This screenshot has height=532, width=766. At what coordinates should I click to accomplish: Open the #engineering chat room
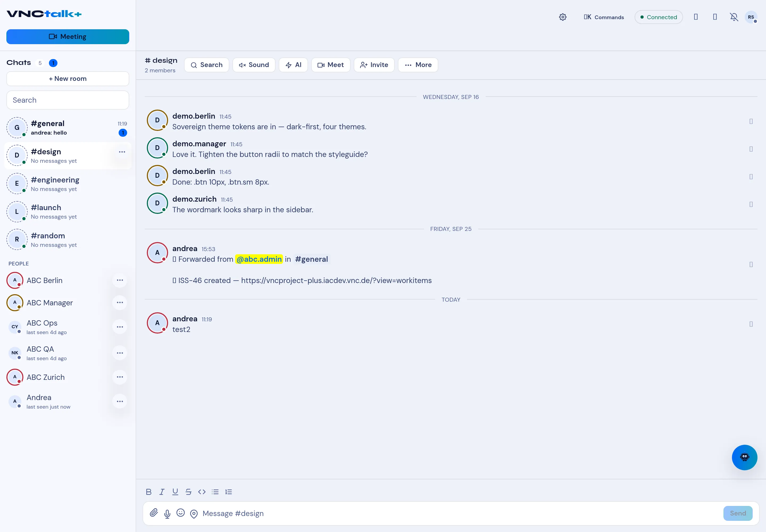point(67,184)
